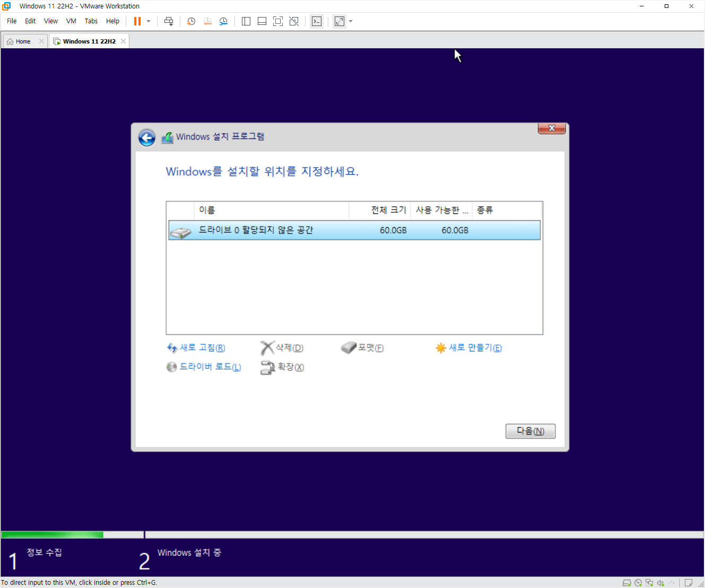Image resolution: width=705 pixels, height=588 pixels.
Task: Expand the stretch display dropdown arrow
Action: click(x=351, y=21)
